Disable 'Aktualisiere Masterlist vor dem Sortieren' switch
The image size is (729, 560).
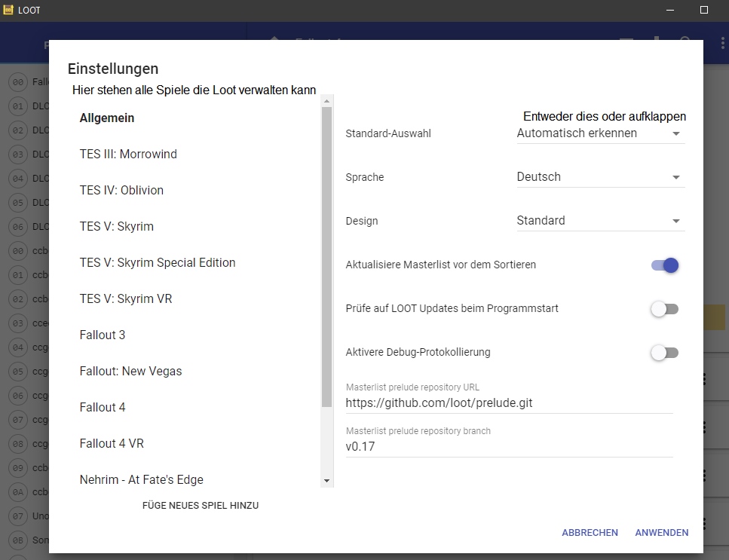pyautogui.click(x=665, y=265)
